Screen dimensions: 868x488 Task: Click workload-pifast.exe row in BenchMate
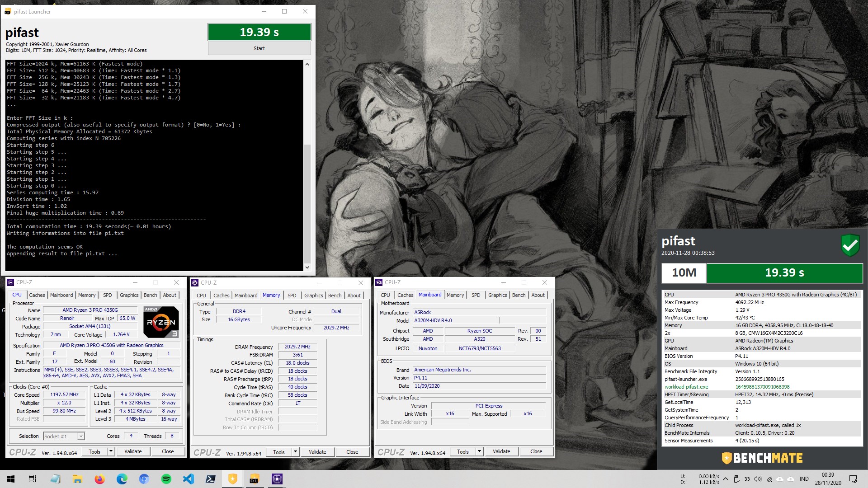[762, 387]
